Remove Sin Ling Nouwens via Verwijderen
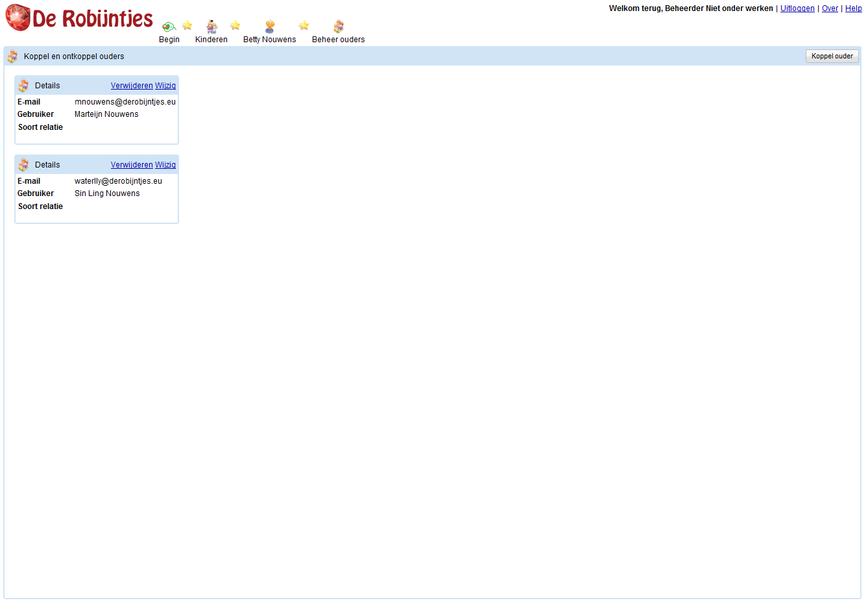868x607 pixels. tap(132, 165)
